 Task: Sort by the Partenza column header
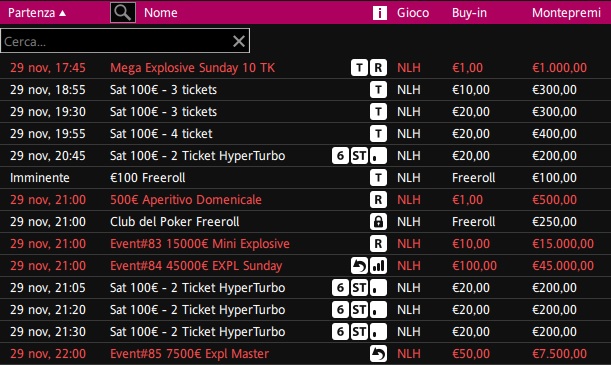[x=37, y=12]
